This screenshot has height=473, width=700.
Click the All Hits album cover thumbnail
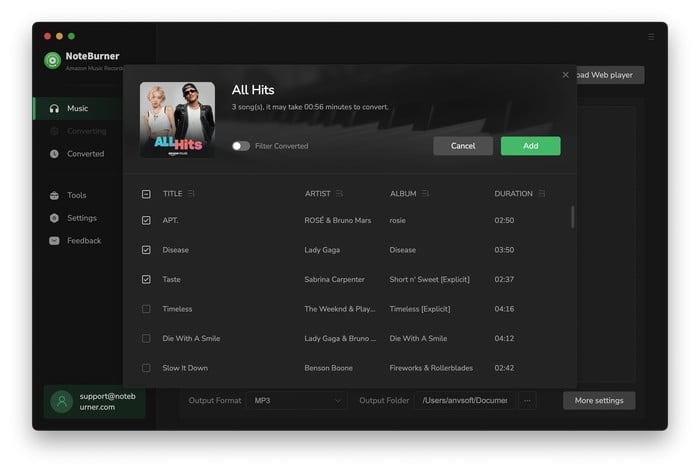[177, 120]
